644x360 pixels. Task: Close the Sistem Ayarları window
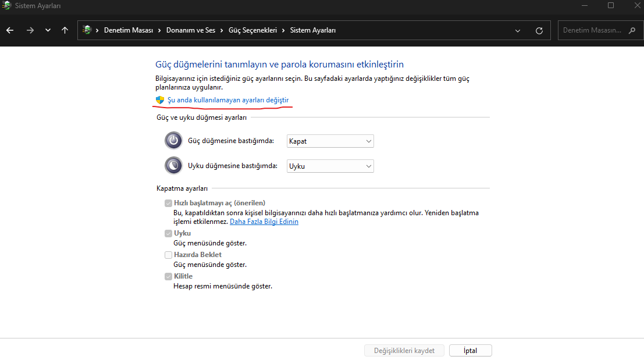coord(637,5)
